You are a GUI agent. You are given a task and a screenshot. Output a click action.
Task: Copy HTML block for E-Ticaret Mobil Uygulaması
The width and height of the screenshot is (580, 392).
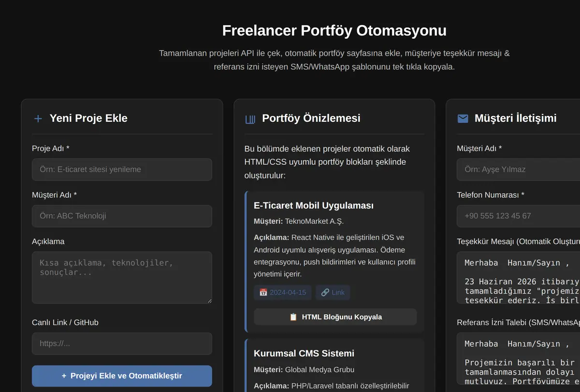335,317
